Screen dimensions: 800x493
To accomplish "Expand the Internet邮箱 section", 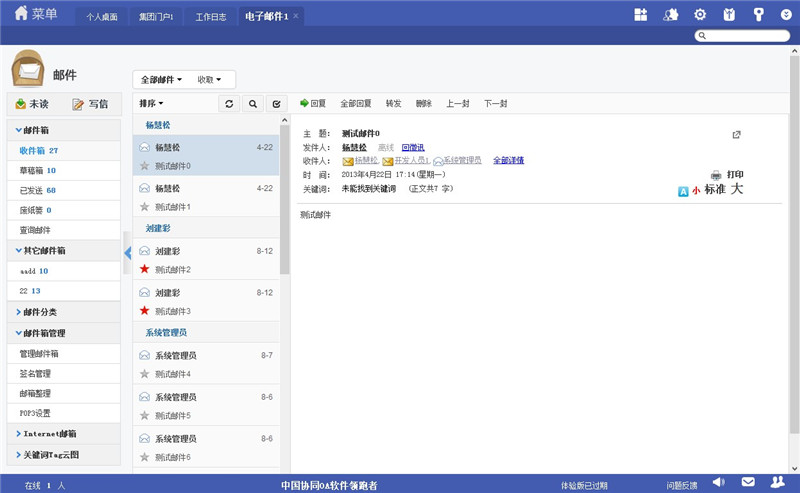I will [64, 434].
